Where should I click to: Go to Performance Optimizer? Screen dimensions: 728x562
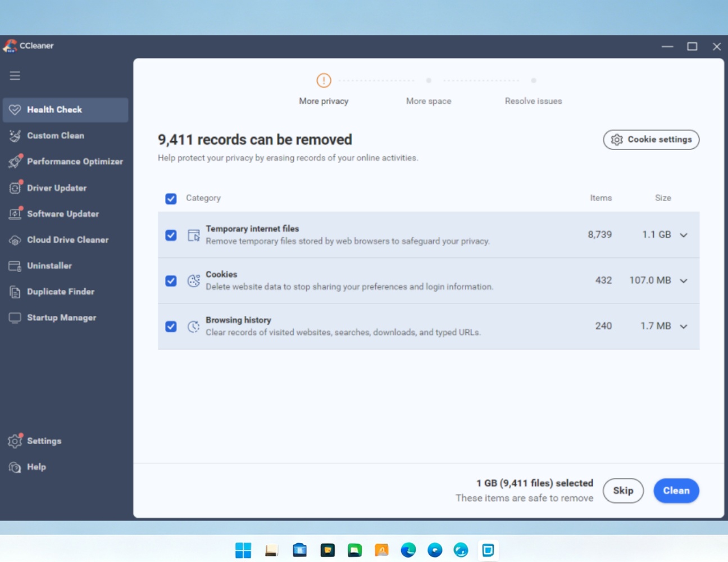coord(65,161)
